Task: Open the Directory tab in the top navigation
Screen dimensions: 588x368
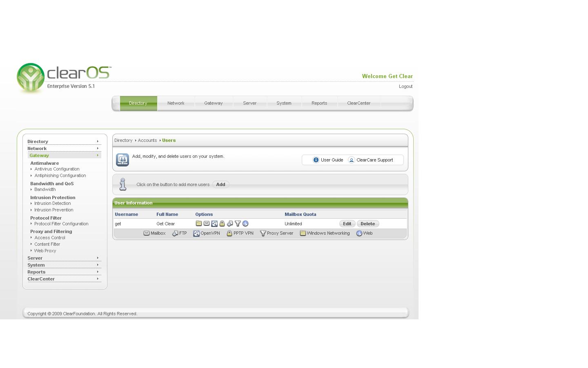Action: click(138, 103)
